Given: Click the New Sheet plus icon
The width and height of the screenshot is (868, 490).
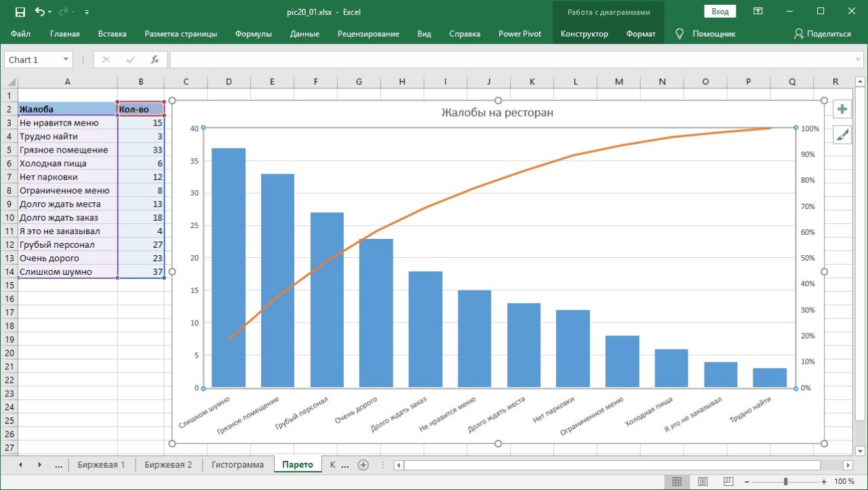Looking at the screenshot, I should (363, 465).
